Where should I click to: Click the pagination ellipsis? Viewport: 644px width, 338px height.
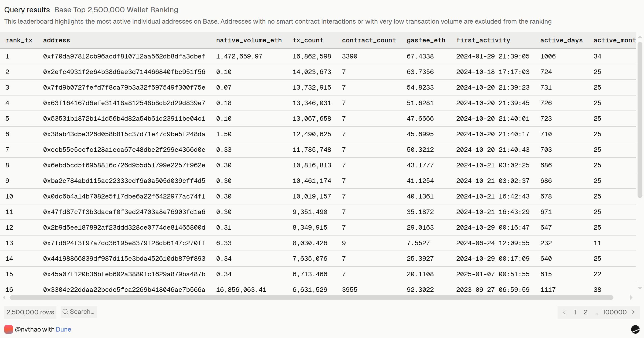[x=596, y=313]
